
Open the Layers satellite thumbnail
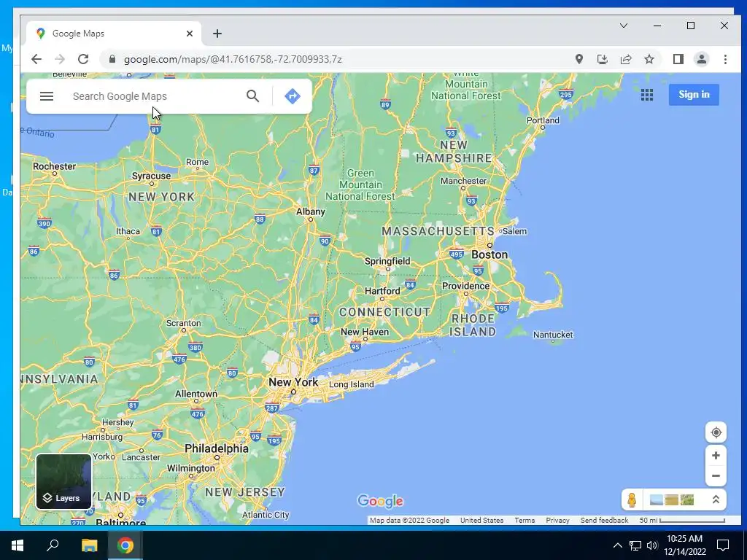(63, 481)
